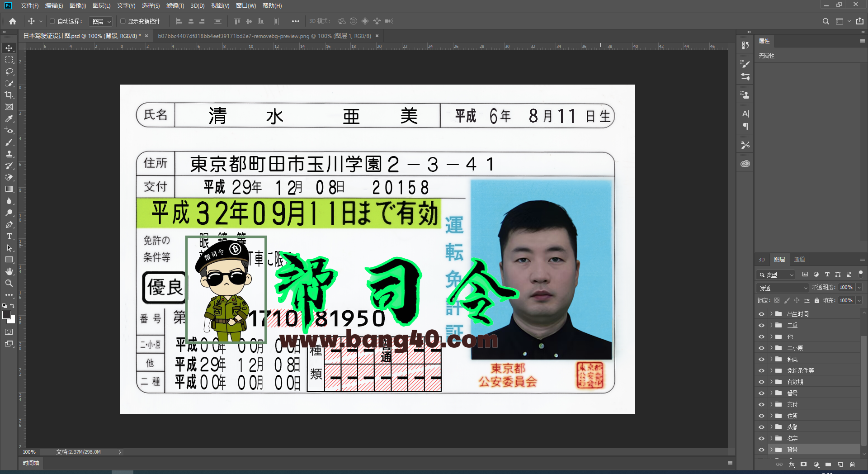Switch to the 通道 tab

click(x=799, y=259)
